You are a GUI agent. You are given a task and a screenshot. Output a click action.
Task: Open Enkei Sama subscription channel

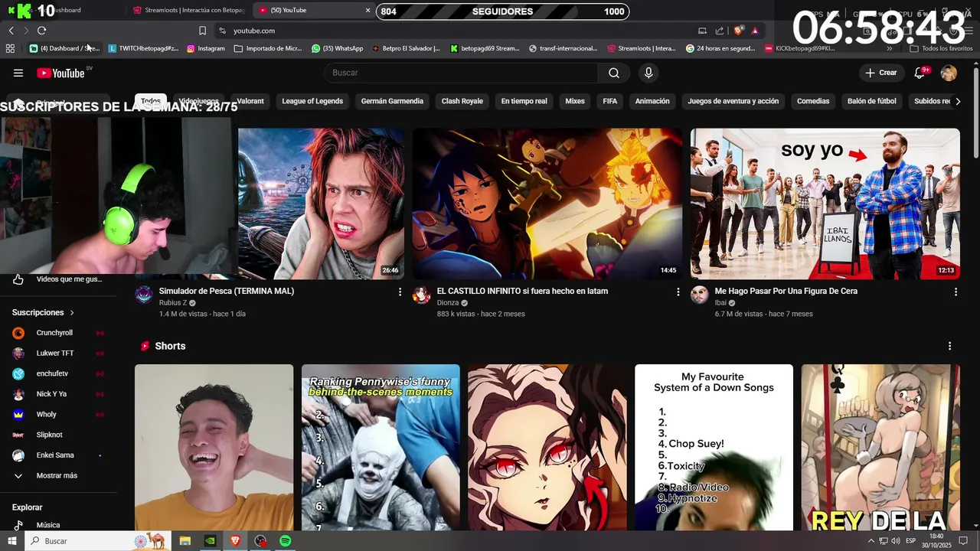point(60,455)
